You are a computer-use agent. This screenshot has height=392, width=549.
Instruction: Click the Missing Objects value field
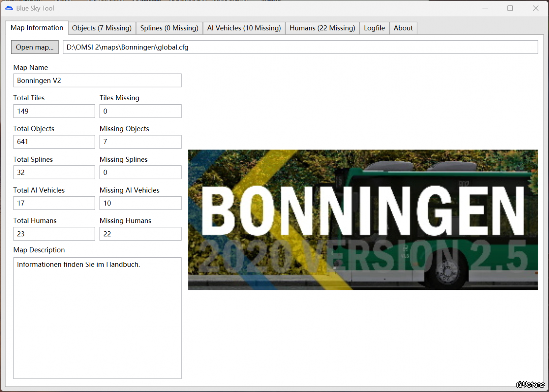[x=140, y=142]
